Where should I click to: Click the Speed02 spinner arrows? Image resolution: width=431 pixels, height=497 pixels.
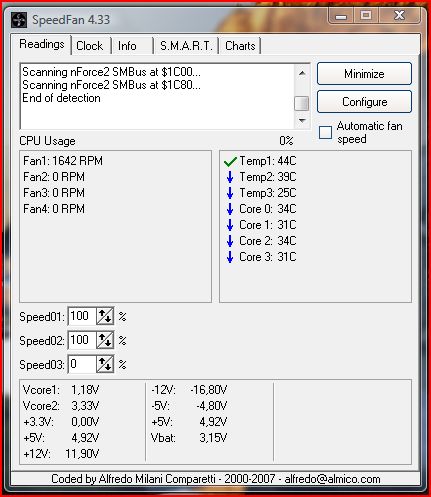[105, 340]
